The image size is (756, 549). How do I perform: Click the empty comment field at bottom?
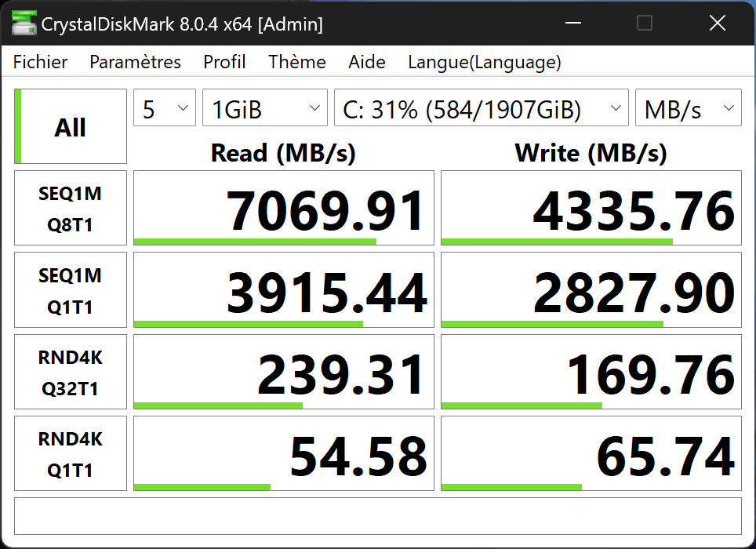pyautogui.click(x=377, y=516)
